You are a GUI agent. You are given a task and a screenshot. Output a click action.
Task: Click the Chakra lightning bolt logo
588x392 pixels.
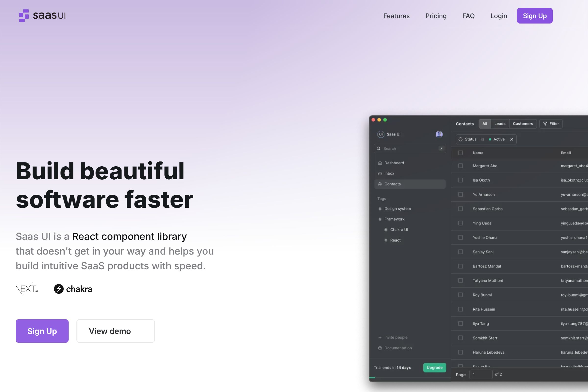pos(59,289)
